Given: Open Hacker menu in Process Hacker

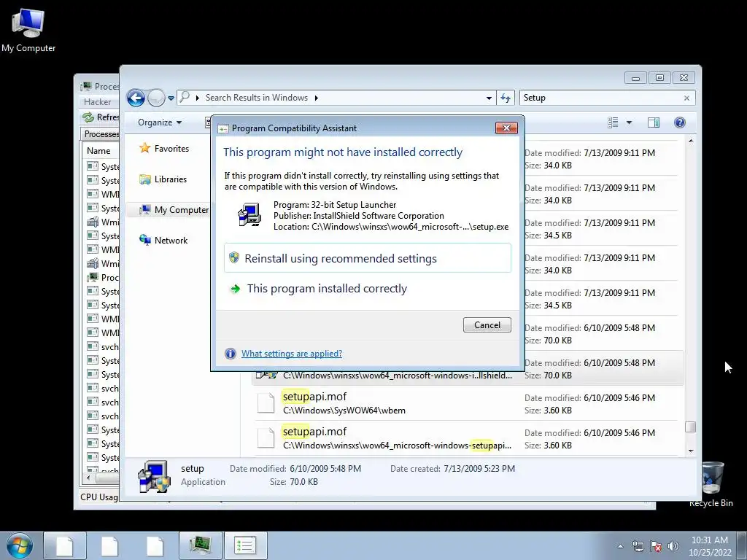Looking at the screenshot, I should 97,102.
